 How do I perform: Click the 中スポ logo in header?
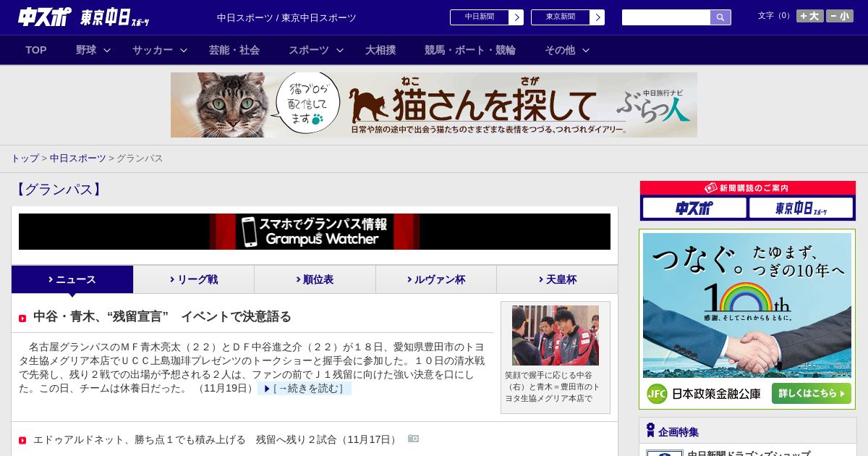[43, 17]
